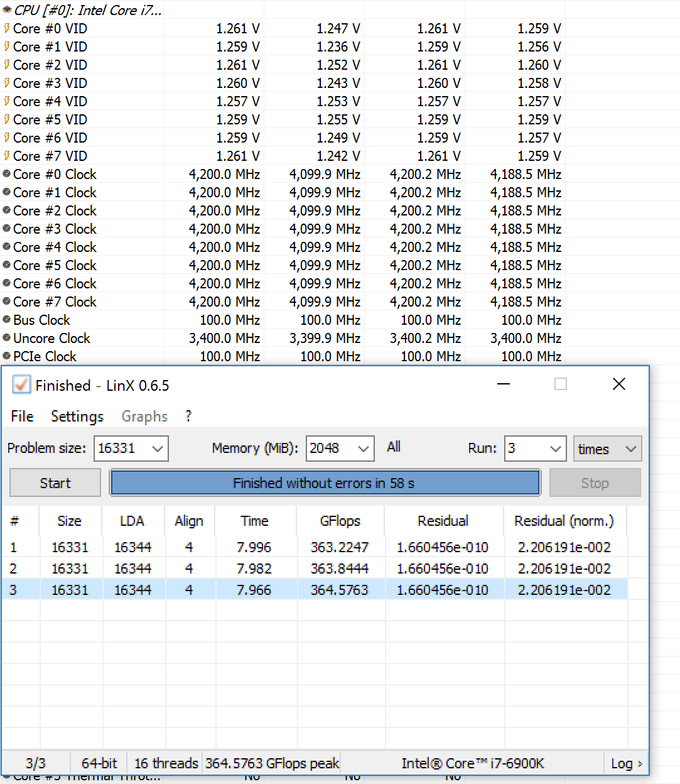This screenshot has height=784, width=680.
Task: Click the icon beside Uncore Clock
Action: tap(7, 338)
